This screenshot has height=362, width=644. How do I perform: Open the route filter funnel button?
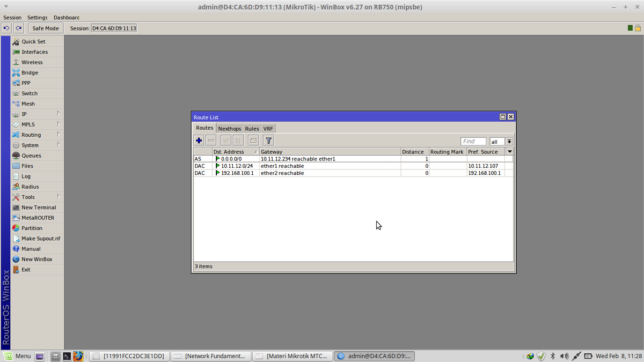[x=269, y=141]
